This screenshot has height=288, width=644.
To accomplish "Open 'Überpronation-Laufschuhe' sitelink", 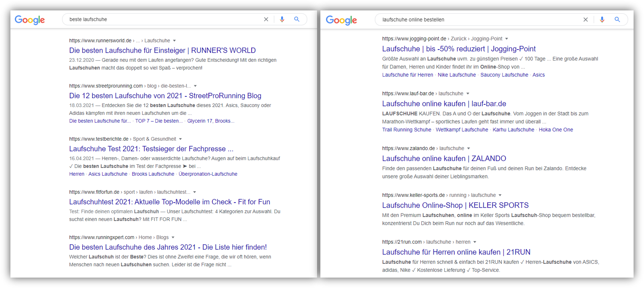I will [208, 174].
